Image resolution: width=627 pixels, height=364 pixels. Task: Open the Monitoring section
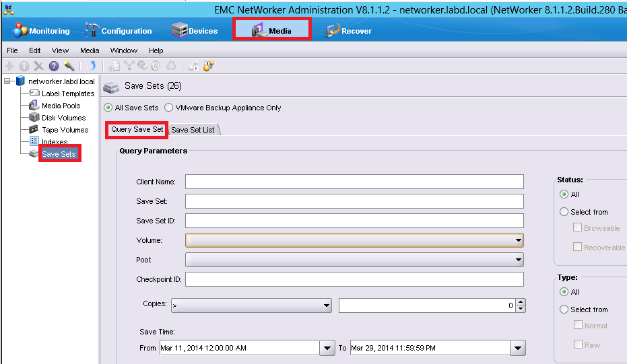coord(40,31)
